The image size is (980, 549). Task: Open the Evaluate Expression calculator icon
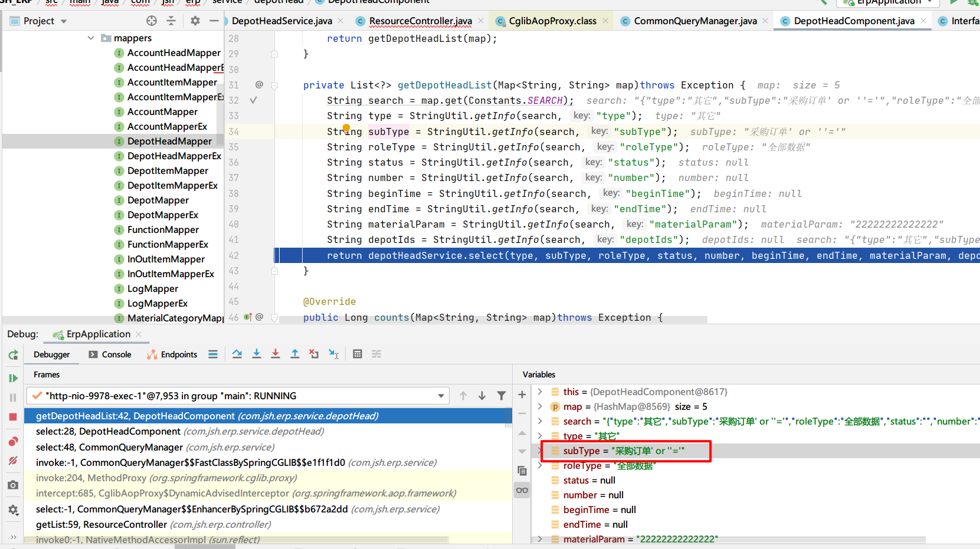[358, 354]
